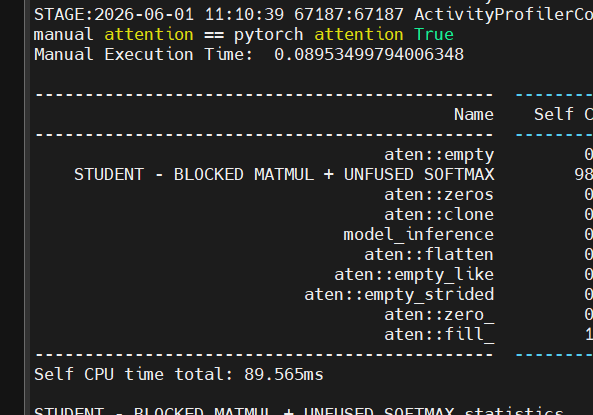Click the aten::zero_ entry
This screenshot has width=593, height=415.
point(439,315)
